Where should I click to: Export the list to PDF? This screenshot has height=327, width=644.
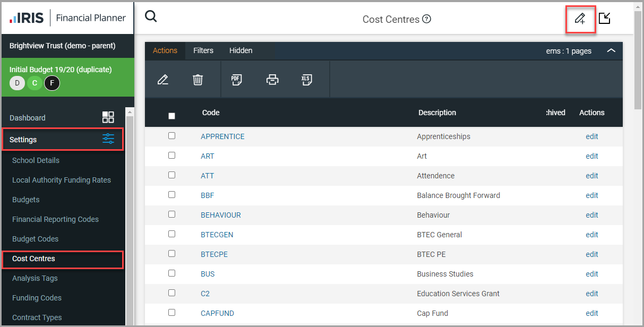(x=236, y=80)
